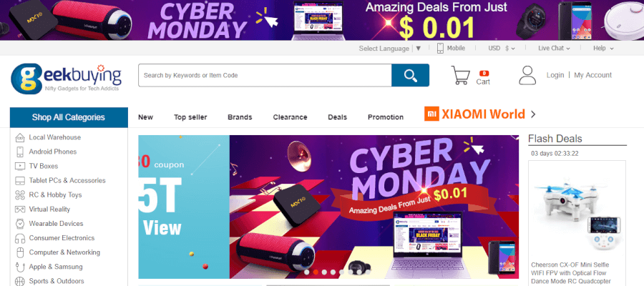Open the Select Language dropdown
The height and width of the screenshot is (286, 644).
point(390,49)
